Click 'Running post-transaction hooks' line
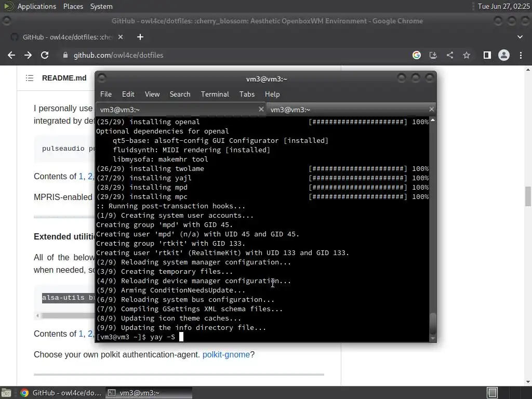The width and height of the screenshot is (532, 399). tap(170, 206)
